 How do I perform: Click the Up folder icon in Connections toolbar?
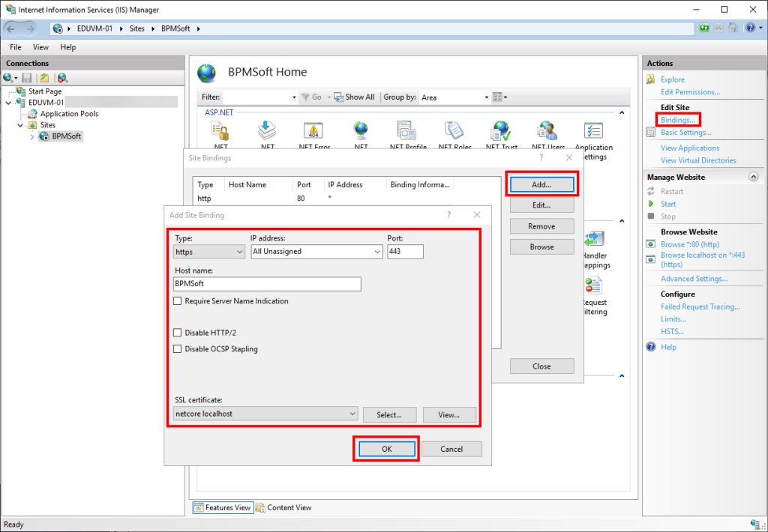click(44, 78)
